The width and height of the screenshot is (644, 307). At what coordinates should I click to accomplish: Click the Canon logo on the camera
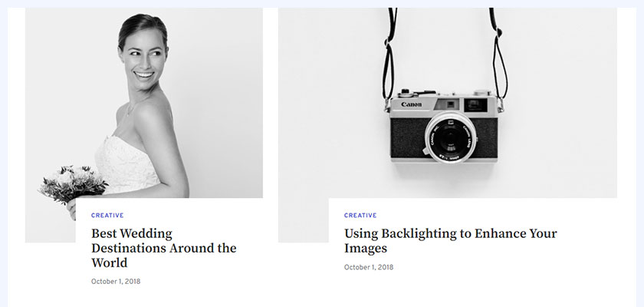tap(411, 104)
